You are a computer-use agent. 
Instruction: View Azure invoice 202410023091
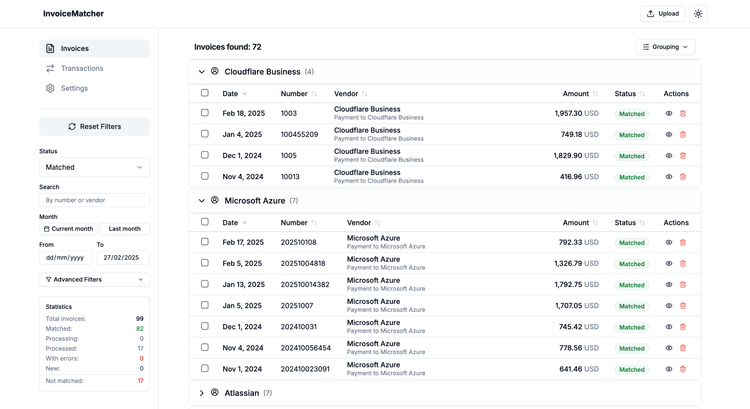(669, 369)
